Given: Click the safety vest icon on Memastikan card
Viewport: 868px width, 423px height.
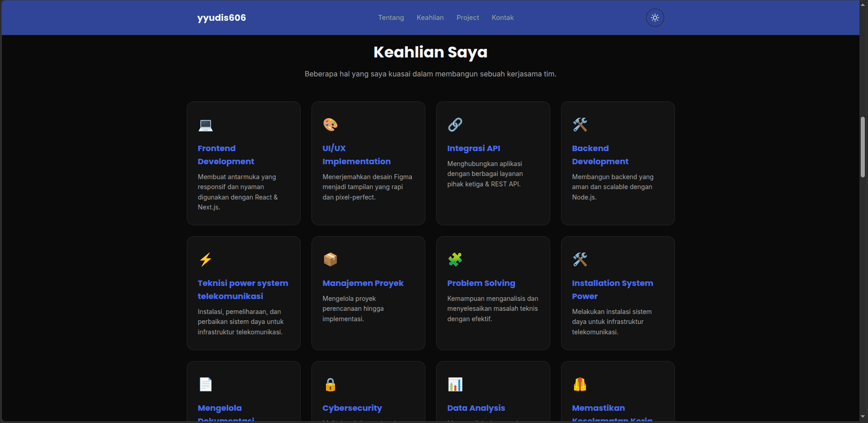Looking at the screenshot, I should [x=580, y=384].
